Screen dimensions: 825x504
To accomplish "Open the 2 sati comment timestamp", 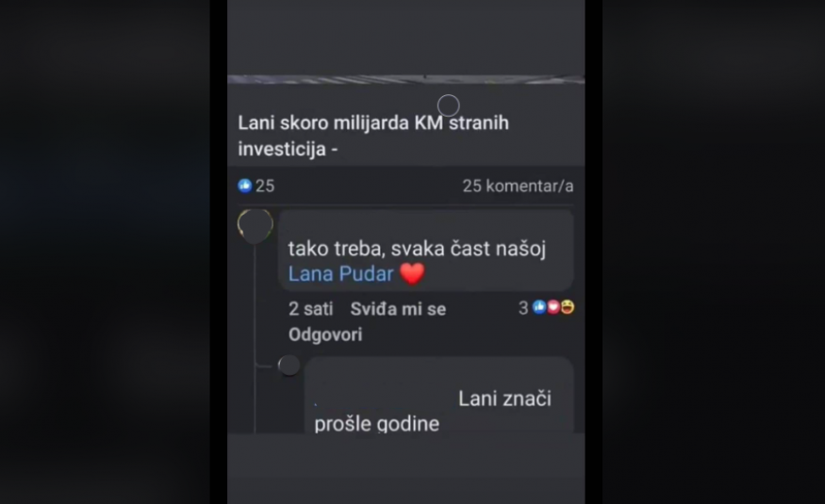I will coord(310,309).
